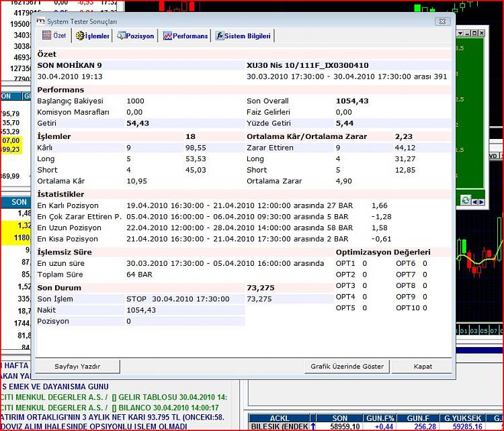
Task: Click the EMEK VE DAYANISMA GUNU news line
Action: pos(54,387)
